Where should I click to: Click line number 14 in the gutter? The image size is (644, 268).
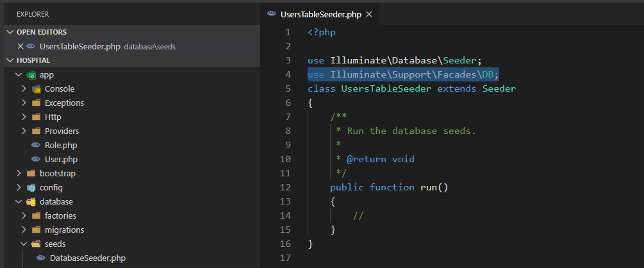pyautogui.click(x=286, y=215)
